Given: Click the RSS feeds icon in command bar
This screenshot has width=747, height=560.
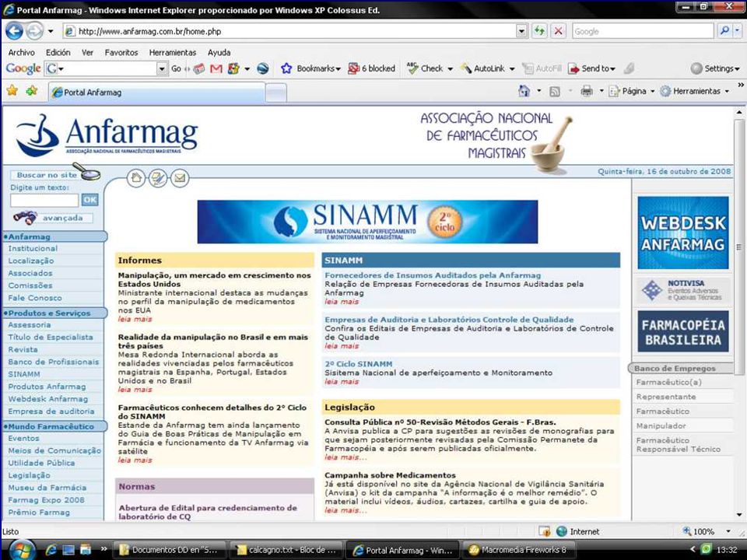Looking at the screenshot, I should [555, 92].
